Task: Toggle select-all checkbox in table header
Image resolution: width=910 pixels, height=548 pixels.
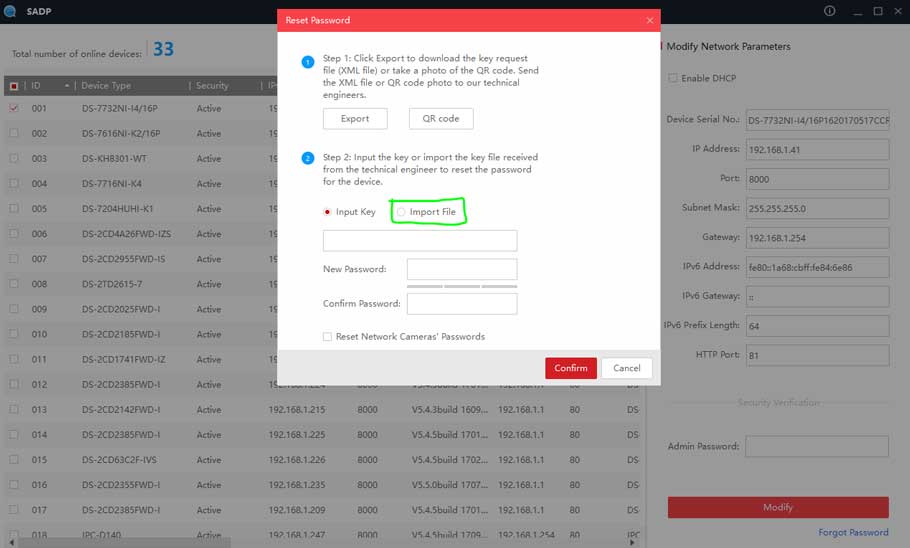Action: tap(14, 86)
